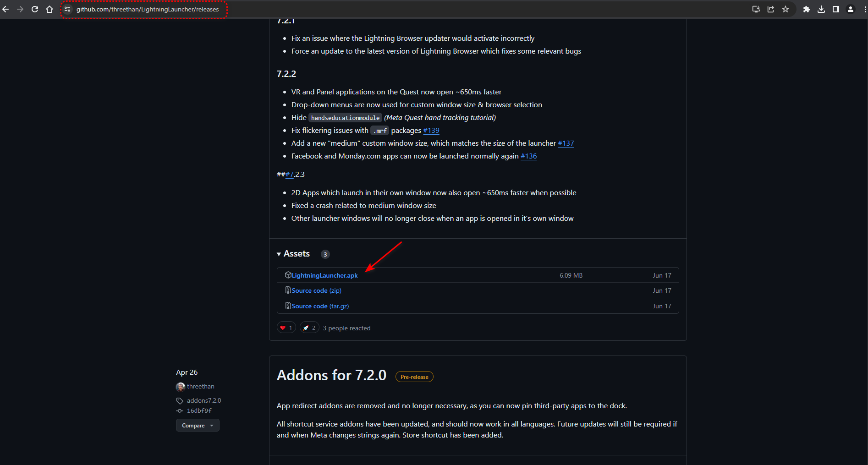Screen dimensions: 868x465
Task: Open the addons7.2.0 tag
Action: pos(203,400)
